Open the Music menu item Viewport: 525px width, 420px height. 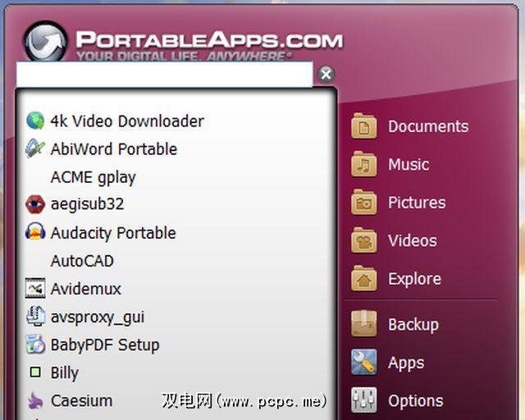409,164
